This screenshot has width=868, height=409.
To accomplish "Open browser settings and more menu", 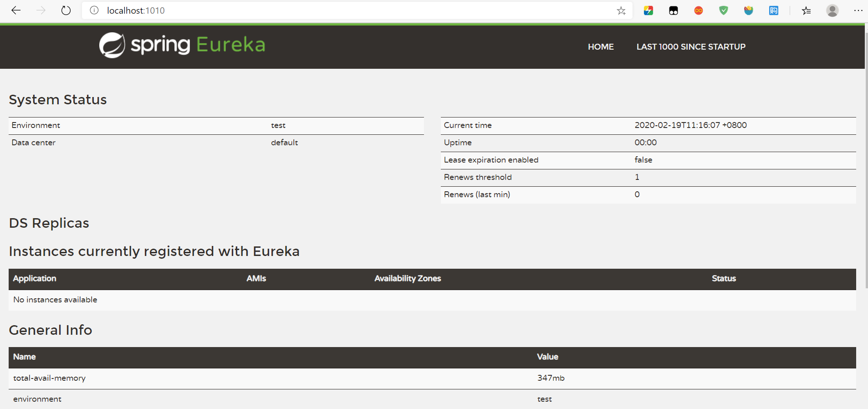I will 858,10.
